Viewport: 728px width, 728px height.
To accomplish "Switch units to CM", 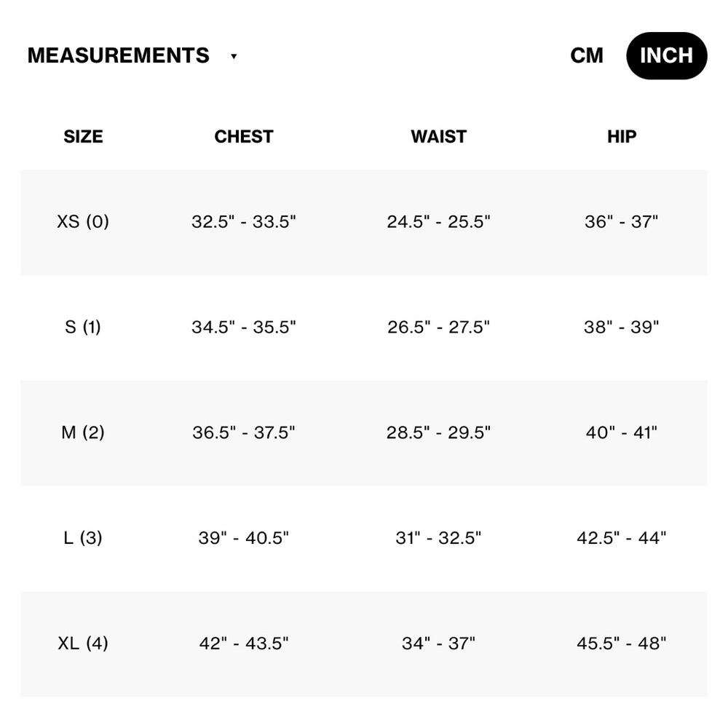I will click(587, 56).
